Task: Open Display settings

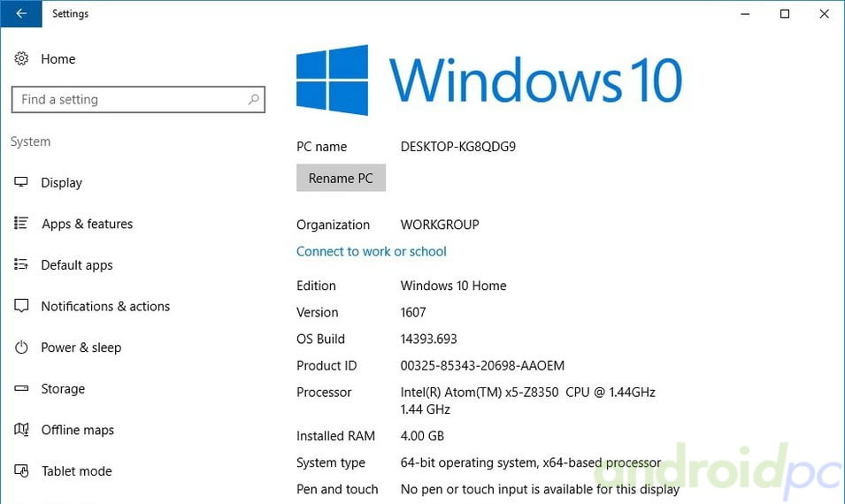Action: click(x=61, y=182)
